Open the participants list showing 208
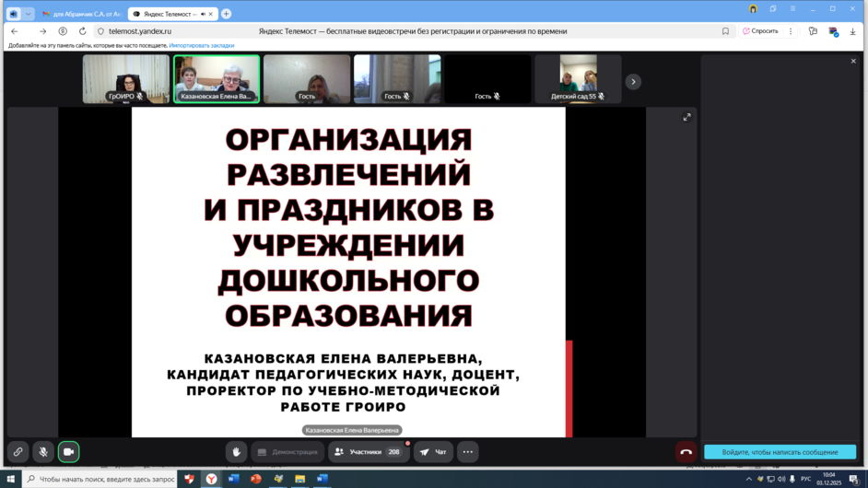 (369, 452)
